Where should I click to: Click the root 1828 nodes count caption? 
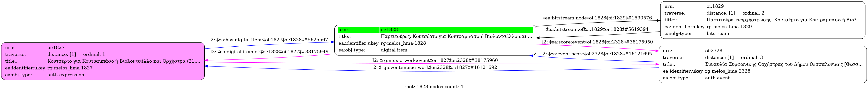coord(434,87)
